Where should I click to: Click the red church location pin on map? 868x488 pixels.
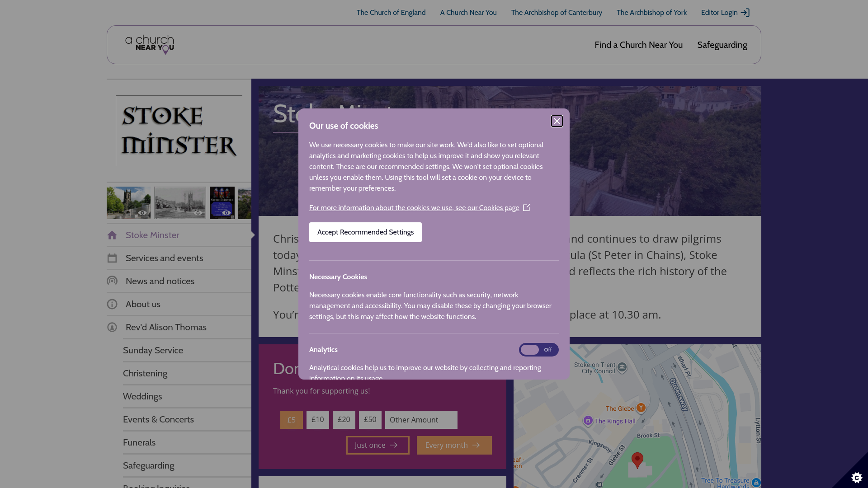pyautogui.click(x=637, y=460)
